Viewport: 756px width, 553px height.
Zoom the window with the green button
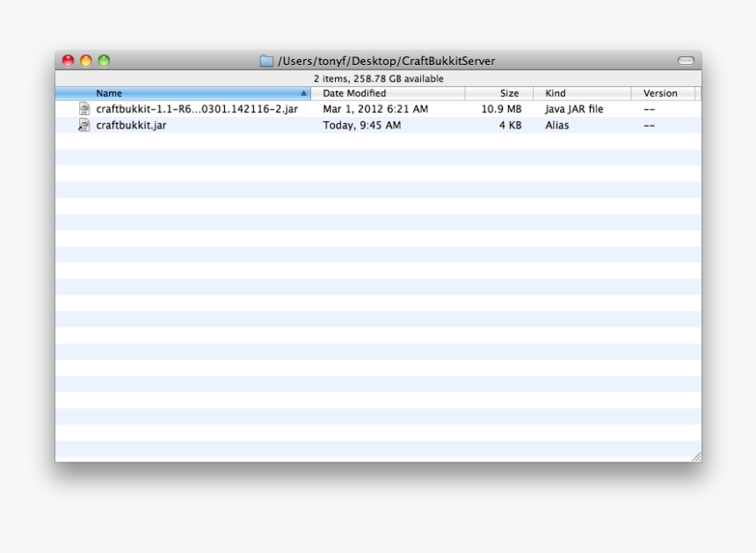click(104, 61)
